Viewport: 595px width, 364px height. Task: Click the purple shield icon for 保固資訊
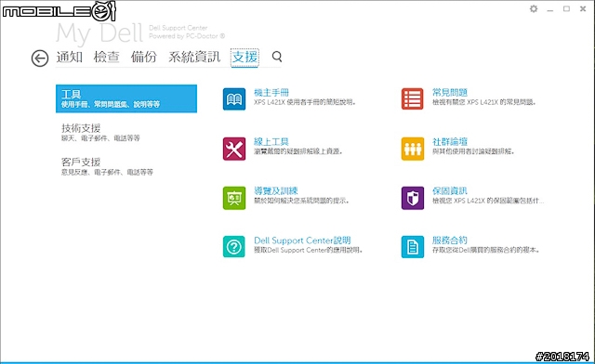pyautogui.click(x=413, y=198)
